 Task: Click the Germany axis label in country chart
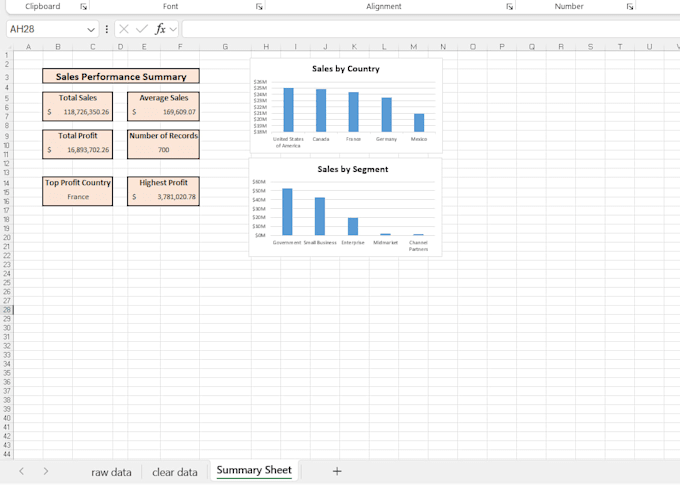pos(386,139)
